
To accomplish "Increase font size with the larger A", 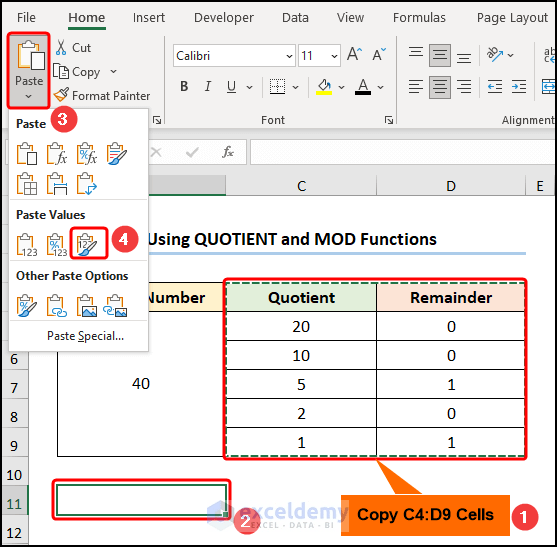I will [355, 54].
